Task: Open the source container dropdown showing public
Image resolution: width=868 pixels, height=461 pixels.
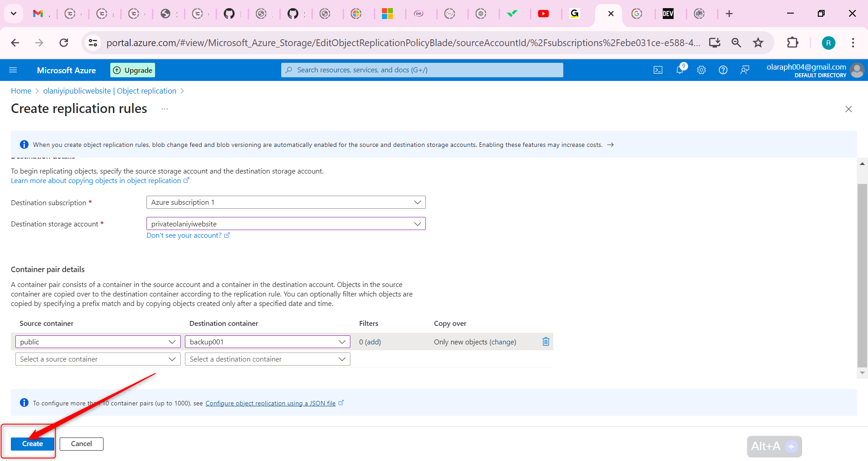Action: pos(98,342)
